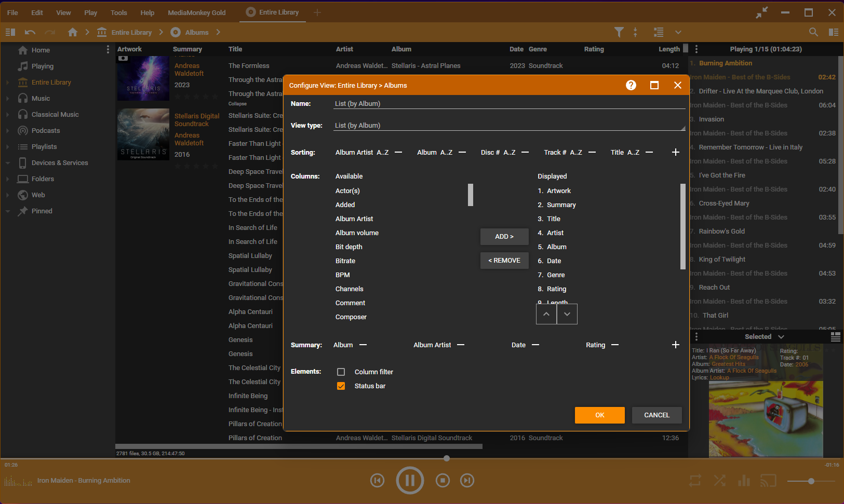844x504 pixels.
Task: Toggle Disc # A..Z sort direction
Action: point(510,152)
